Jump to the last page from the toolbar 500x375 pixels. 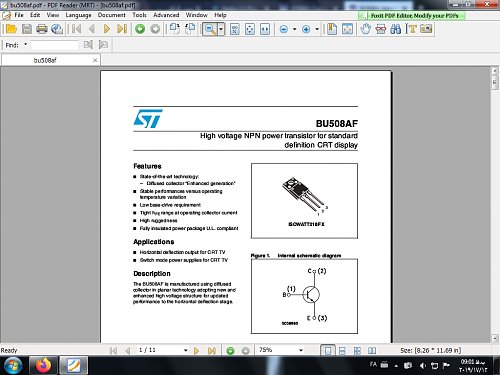tap(122, 29)
